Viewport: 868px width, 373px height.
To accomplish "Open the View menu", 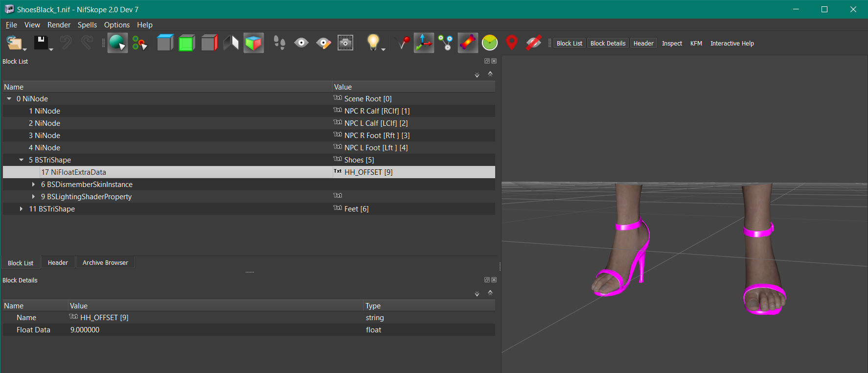I will (x=32, y=25).
